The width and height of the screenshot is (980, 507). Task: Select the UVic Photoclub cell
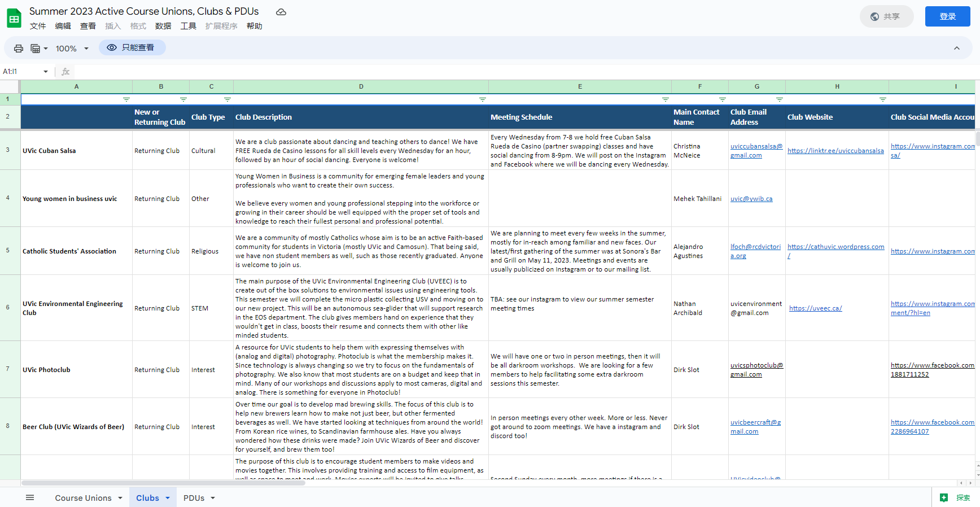(76, 370)
